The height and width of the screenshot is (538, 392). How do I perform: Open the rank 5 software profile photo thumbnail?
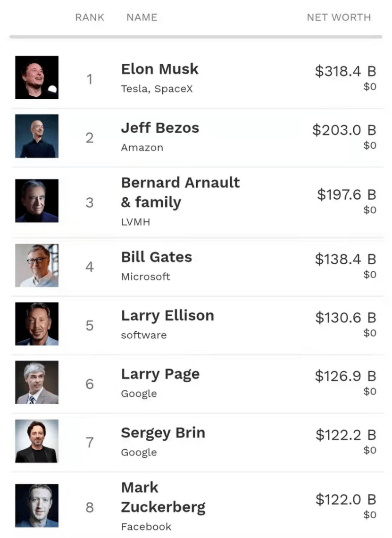coord(37,324)
